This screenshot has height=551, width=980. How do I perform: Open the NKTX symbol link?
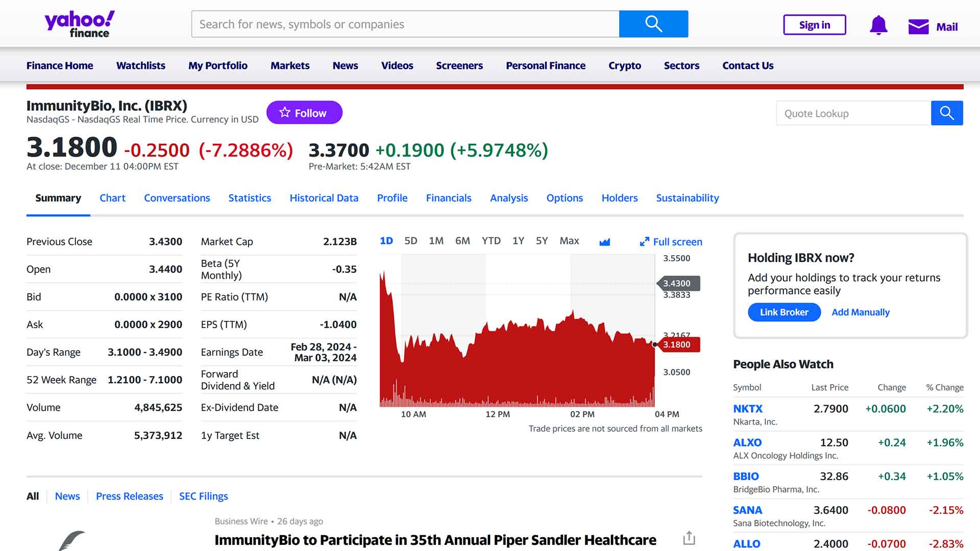tap(748, 409)
